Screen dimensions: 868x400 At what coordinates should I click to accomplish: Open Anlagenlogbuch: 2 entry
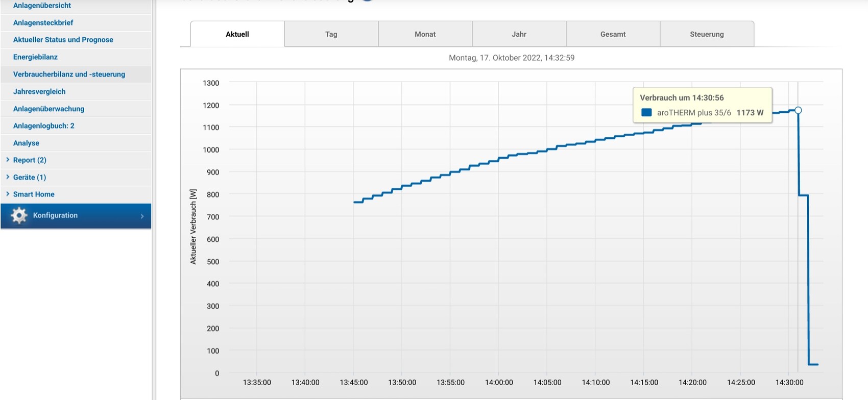pos(44,126)
